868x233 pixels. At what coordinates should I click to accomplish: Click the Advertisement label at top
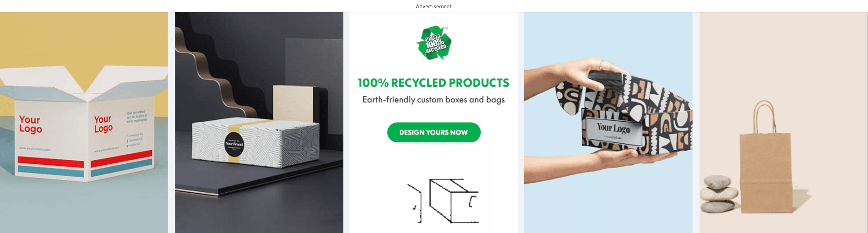point(434,6)
